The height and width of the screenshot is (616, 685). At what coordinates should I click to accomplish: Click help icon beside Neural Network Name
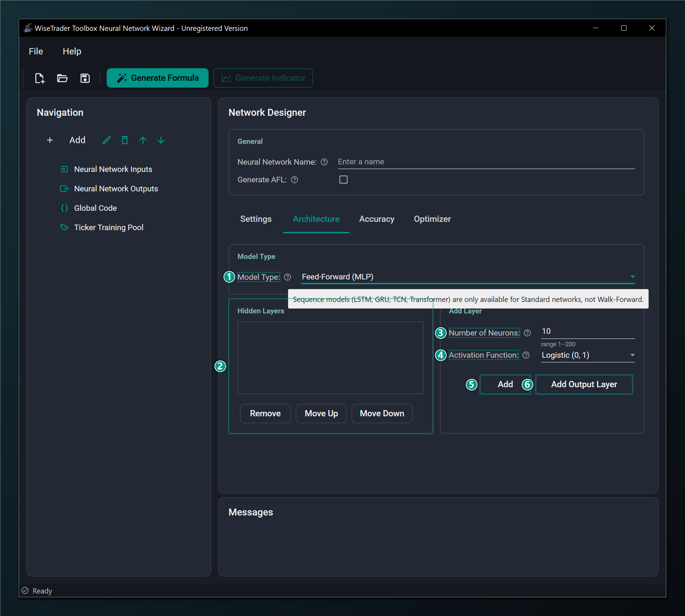324,162
